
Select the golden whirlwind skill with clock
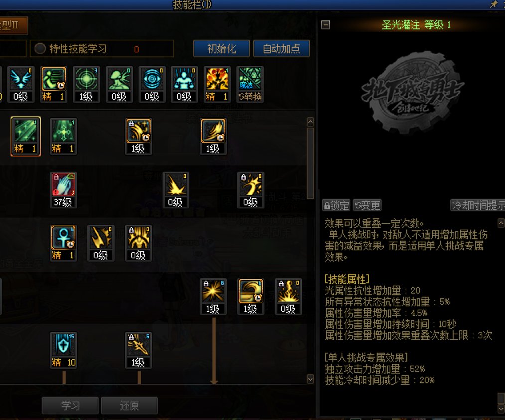coord(250,297)
